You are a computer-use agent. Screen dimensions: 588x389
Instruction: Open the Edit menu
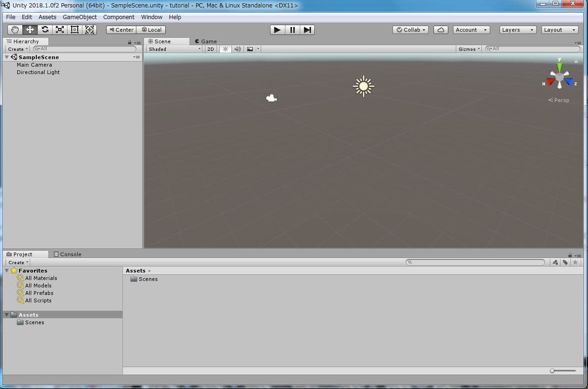(x=27, y=17)
